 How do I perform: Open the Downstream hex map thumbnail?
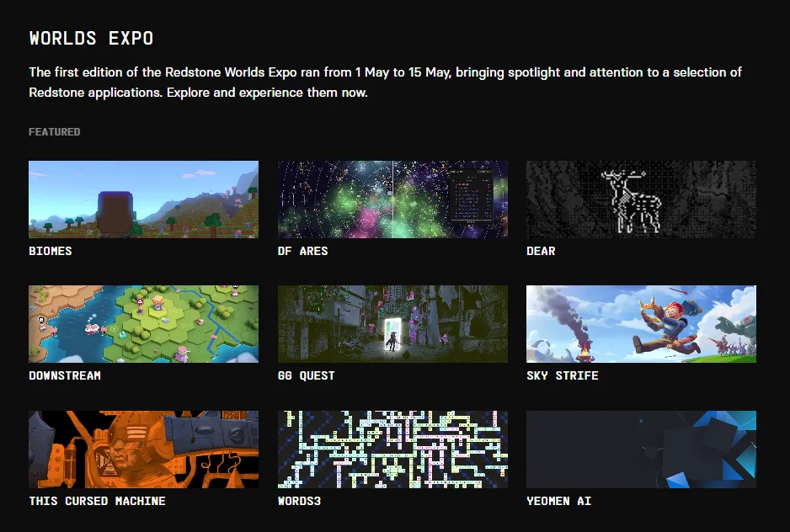[x=143, y=324]
